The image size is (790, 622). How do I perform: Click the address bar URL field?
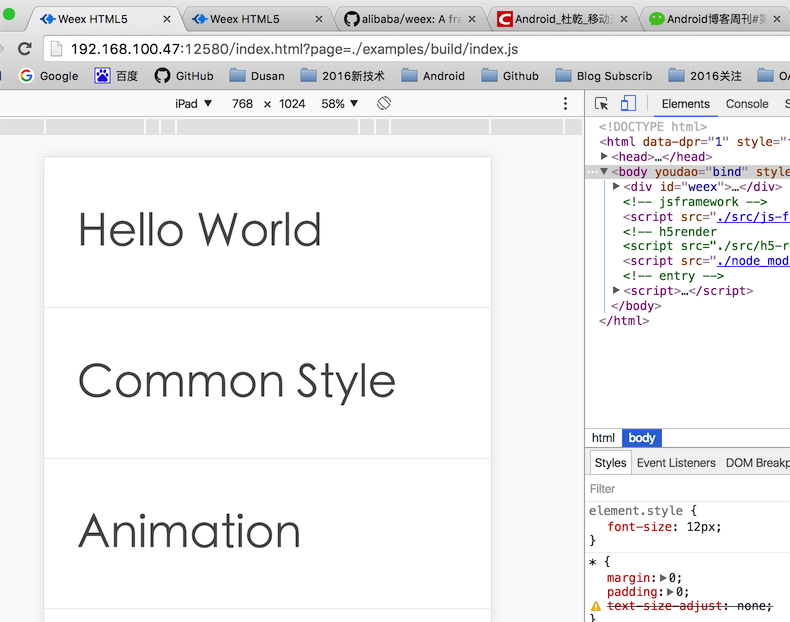coord(418,49)
